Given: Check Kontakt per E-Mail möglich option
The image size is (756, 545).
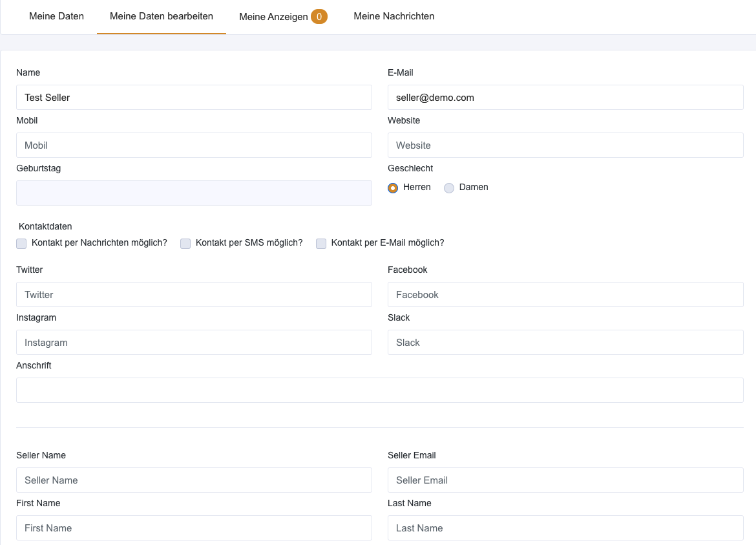Looking at the screenshot, I should tap(321, 244).
